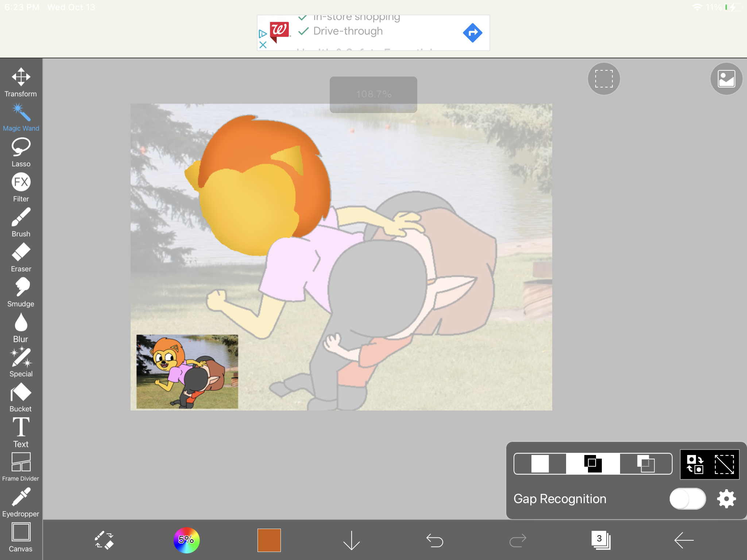Open the orange-brown current color swatch
This screenshot has height=560, width=747.
click(269, 540)
